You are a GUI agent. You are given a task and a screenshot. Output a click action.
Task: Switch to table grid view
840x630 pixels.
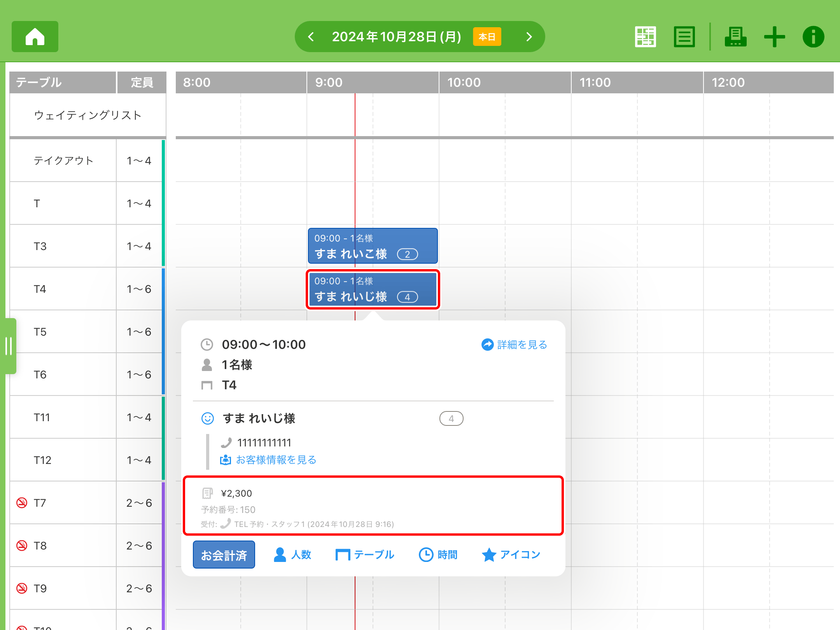pos(645,37)
